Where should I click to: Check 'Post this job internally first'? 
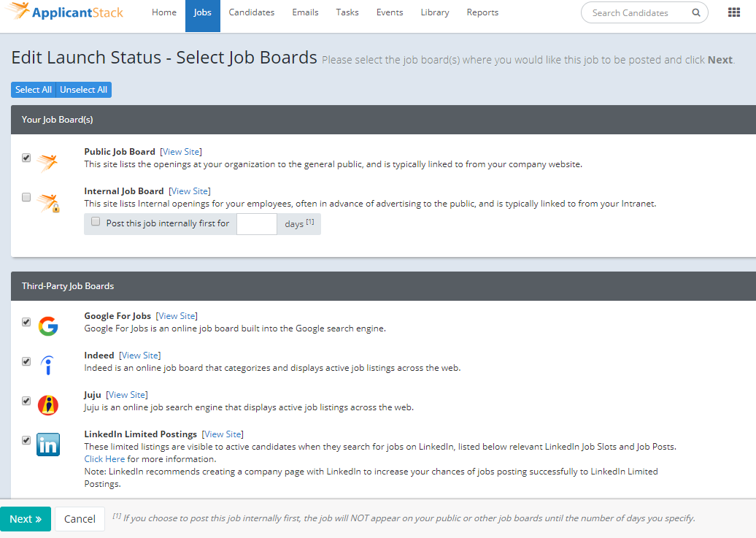tap(96, 220)
